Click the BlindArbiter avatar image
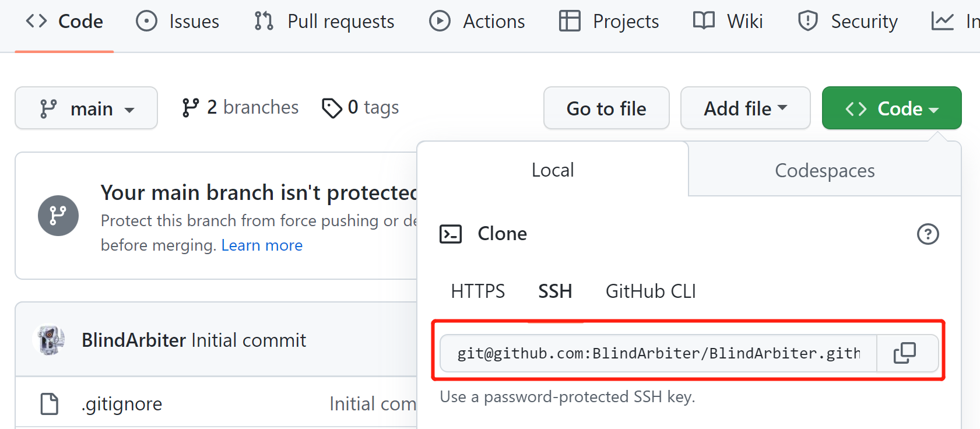 pos(51,340)
